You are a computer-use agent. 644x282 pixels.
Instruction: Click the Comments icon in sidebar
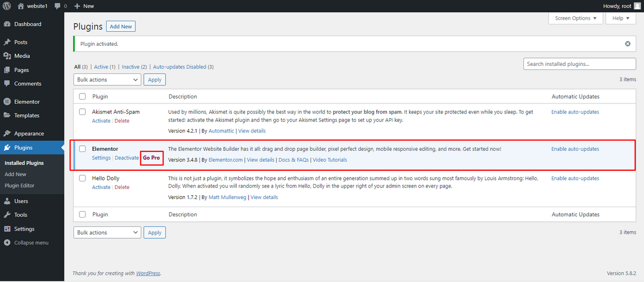click(x=7, y=83)
